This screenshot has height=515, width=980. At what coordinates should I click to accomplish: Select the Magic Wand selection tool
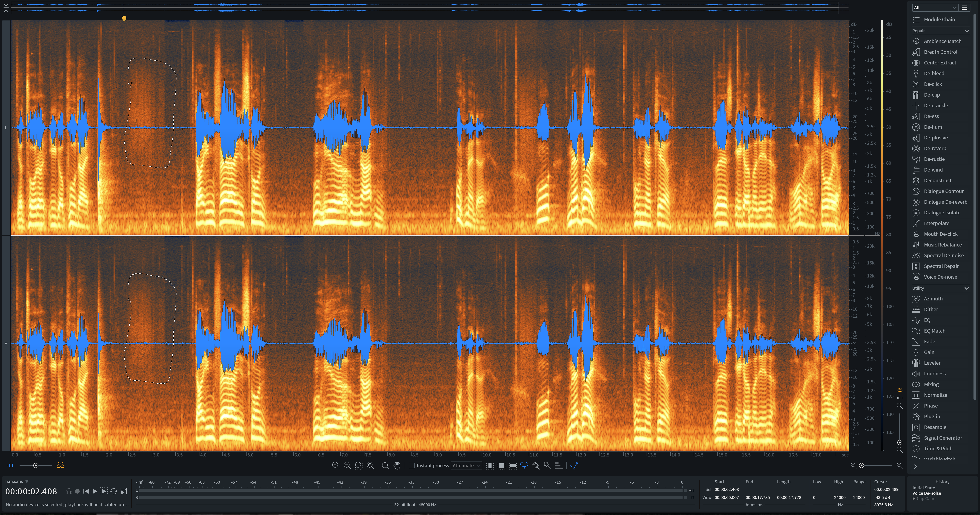(x=547, y=465)
